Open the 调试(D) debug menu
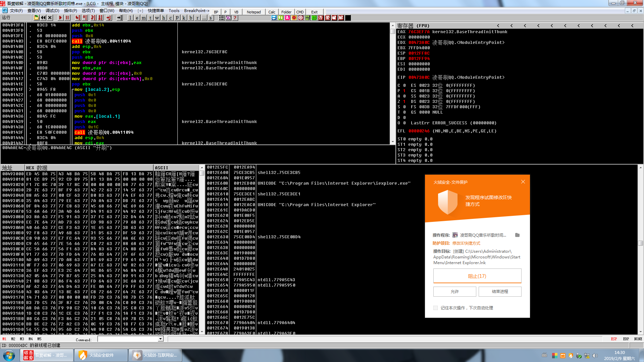Viewport: 644px width, 362px height. coord(52,11)
